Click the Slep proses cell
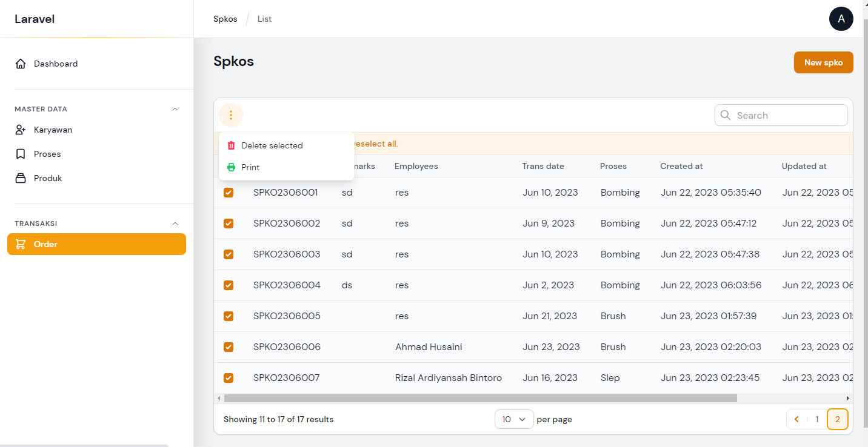The height and width of the screenshot is (447, 868). pos(610,378)
